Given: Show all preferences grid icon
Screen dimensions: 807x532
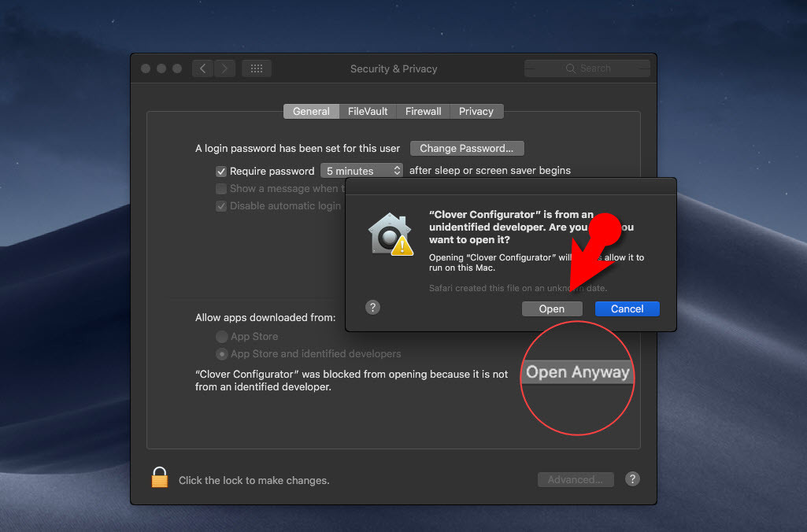Looking at the screenshot, I should coord(257,68).
